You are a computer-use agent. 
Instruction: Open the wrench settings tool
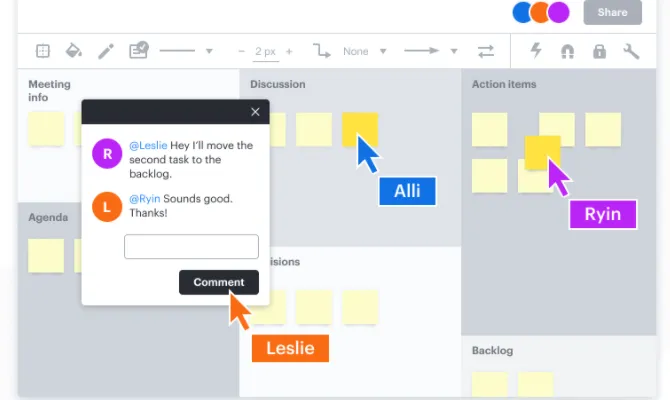pyautogui.click(x=631, y=51)
